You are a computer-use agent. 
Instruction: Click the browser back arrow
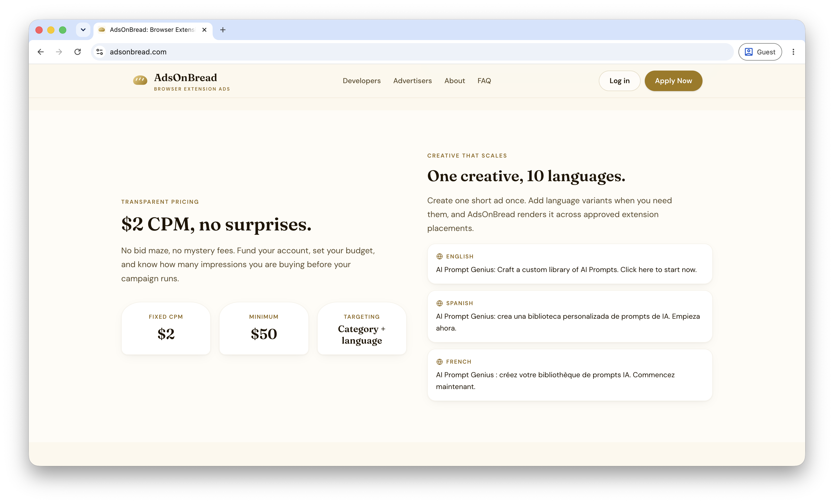41,52
